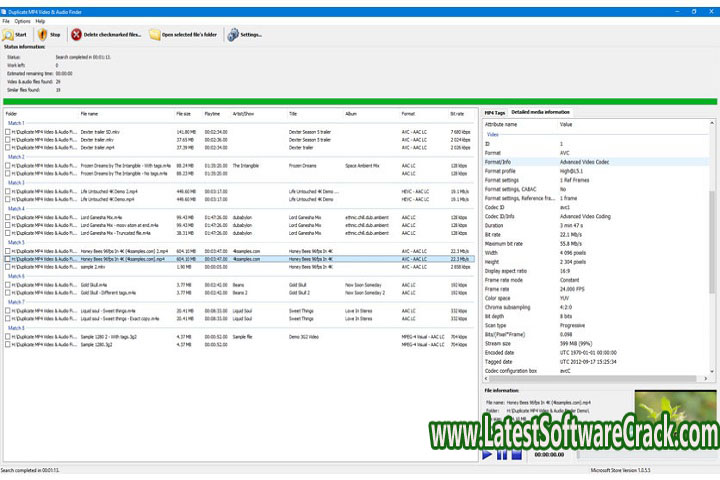Click the Value column header in details

tap(634, 124)
